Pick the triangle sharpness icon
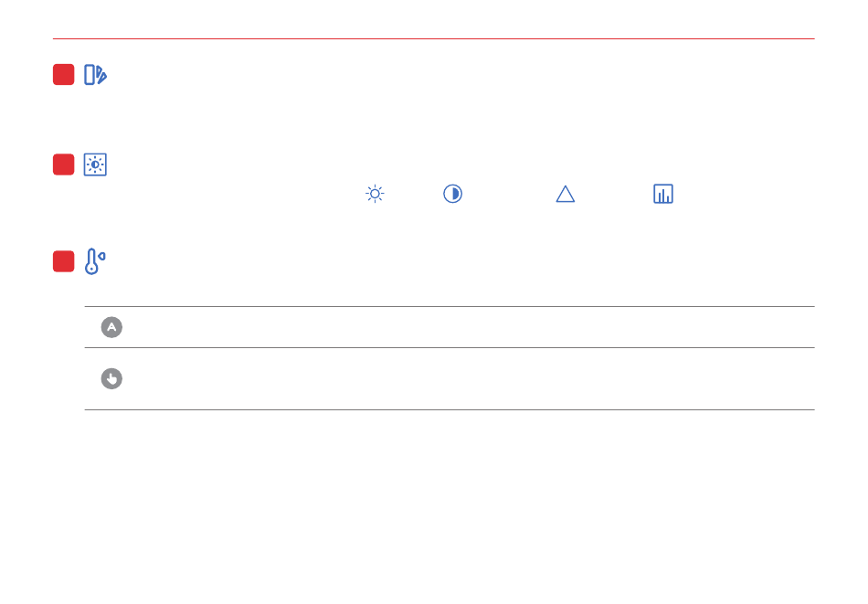The height and width of the screenshot is (604, 868). [566, 195]
